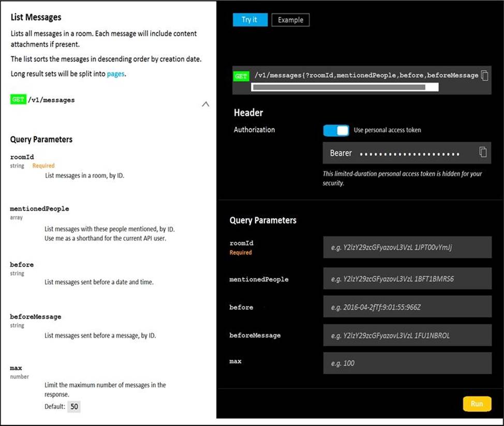504x426 pixels.
Task: Follow the pages link in the description
Action: [x=115, y=74]
